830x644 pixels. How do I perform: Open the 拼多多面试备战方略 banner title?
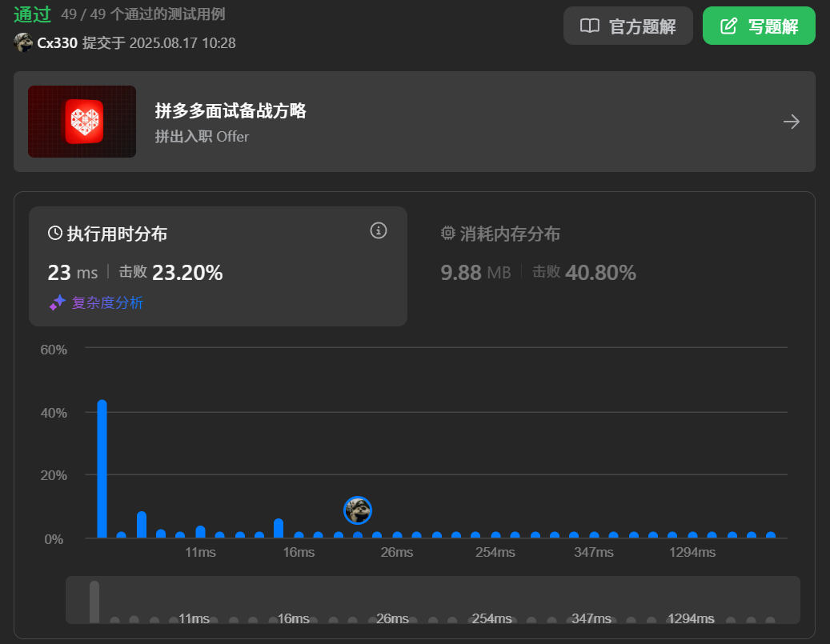pyautogui.click(x=231, y=110)
